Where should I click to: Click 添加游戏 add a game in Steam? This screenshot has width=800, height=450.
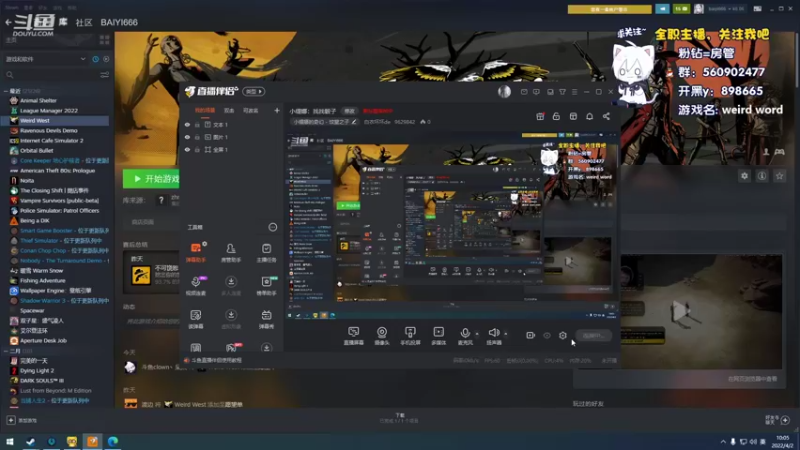(22, 420)
